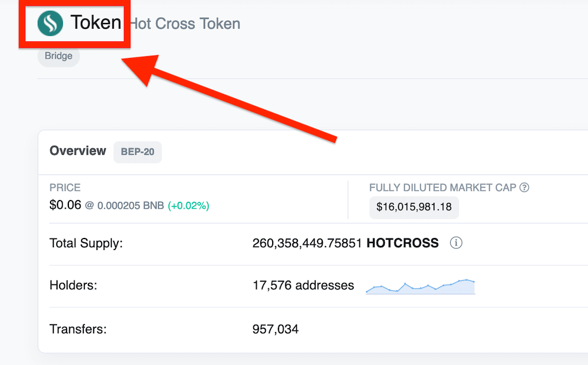
Task: Click the $16,015,981.18 market cap value
Action: click(x=414, y=207)
